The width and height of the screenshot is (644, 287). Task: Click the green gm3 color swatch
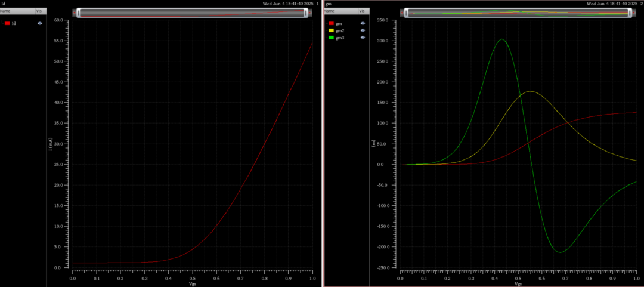pyautogui.click(x=332, y=38)
